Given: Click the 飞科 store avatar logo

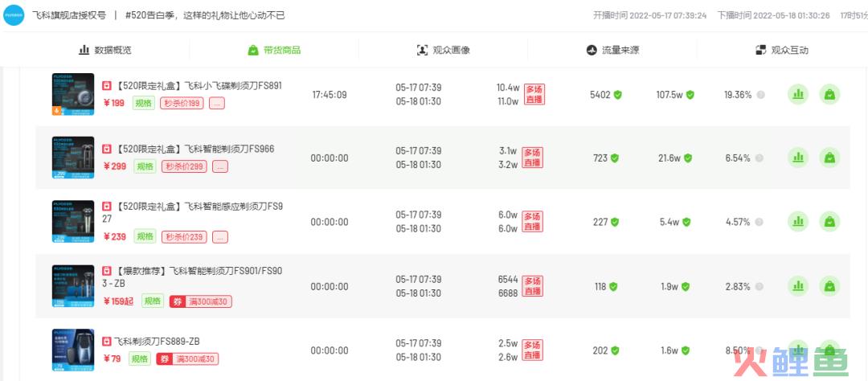Looking at the screenshot, I should [x=14, y=15].
